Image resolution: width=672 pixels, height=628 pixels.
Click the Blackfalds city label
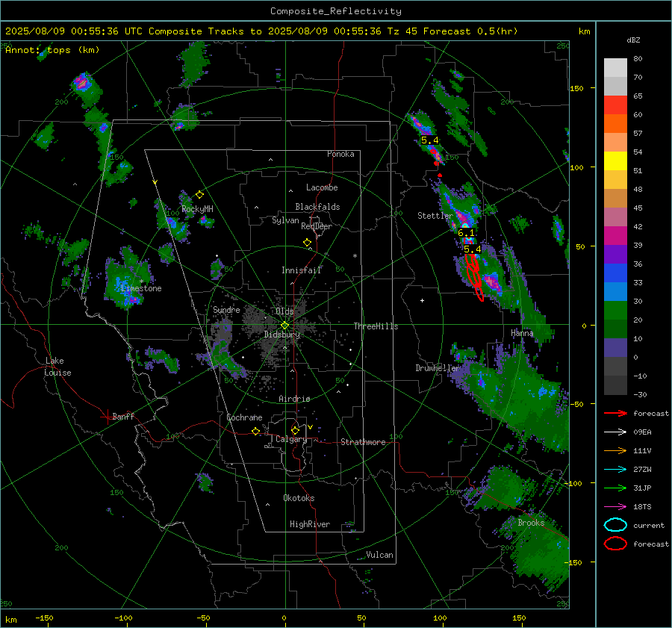tap(317, 207)
